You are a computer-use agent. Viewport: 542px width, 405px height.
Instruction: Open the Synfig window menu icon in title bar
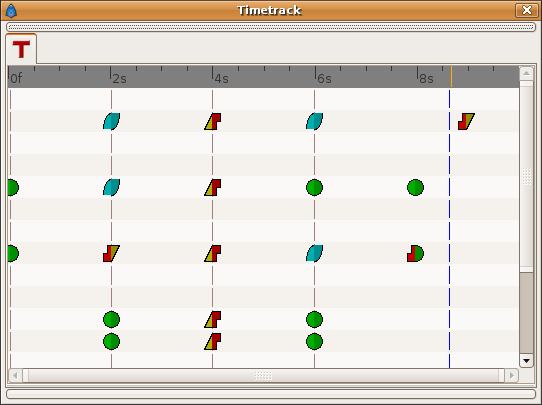(x=11, y=10)
